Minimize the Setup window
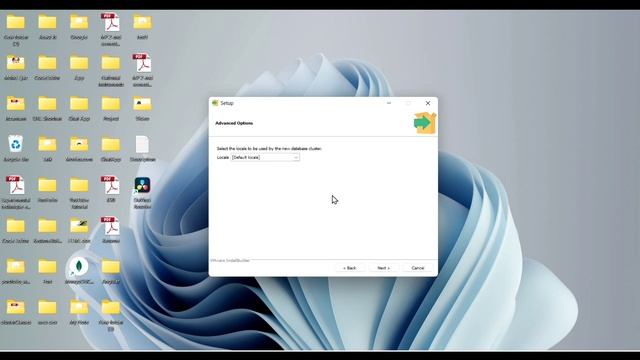The image size is (640, 360). coord(389,103)
